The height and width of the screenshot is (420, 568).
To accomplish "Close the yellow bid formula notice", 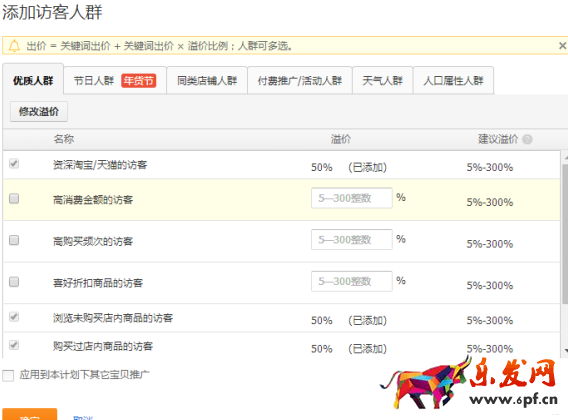I will pyautogui.click(x=562, y=46).
